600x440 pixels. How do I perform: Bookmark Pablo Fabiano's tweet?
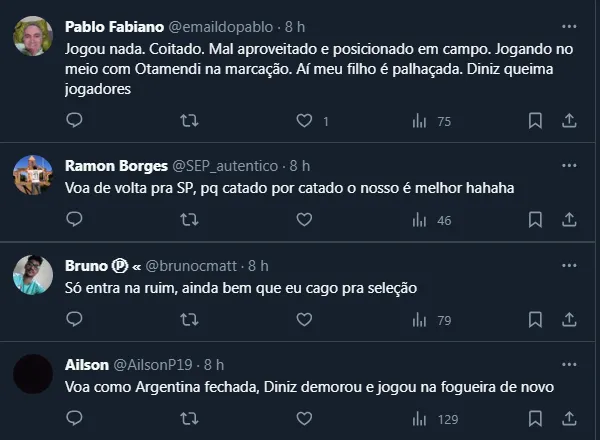(535, 121)
